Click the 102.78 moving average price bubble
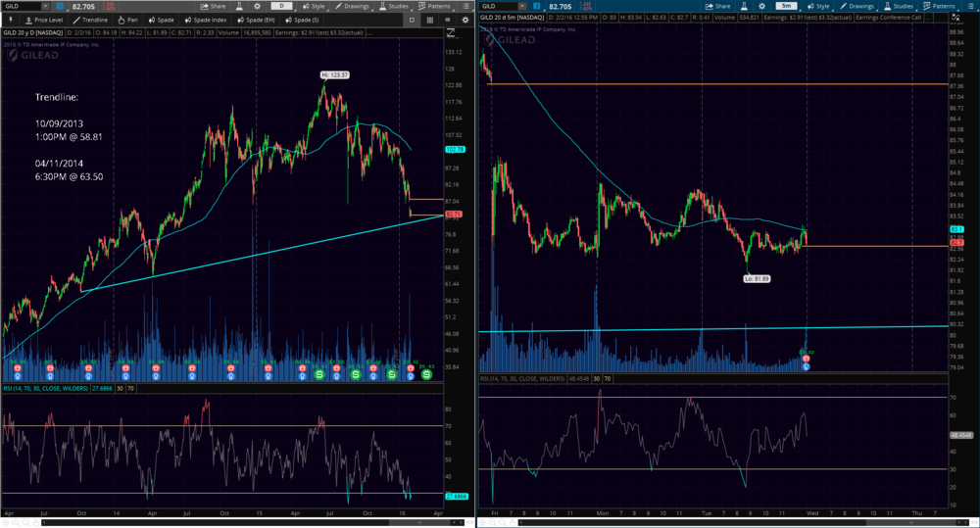 click(x=455, y=150)
